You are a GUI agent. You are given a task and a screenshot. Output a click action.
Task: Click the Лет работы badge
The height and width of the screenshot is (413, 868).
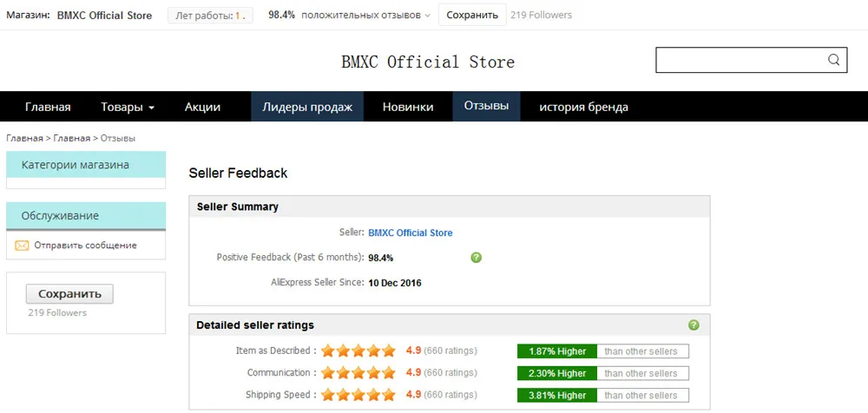[210, 16]
